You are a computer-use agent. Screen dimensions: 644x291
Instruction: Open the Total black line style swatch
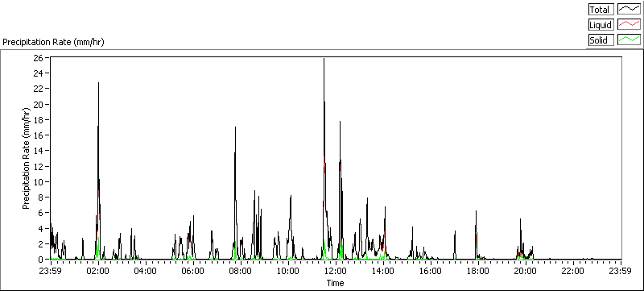point(630,10)
